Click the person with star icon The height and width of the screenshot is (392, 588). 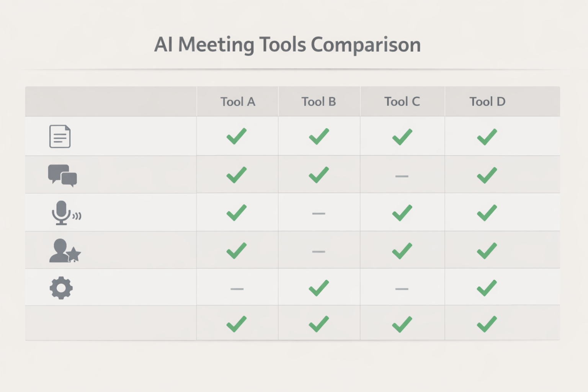65,251
